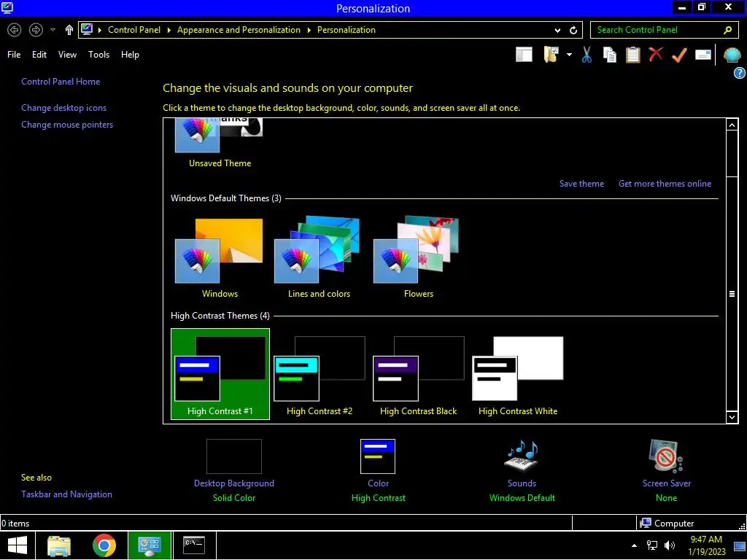
Task: Click the teal shell icon in toolbar
Action: [x=732, y=55]
